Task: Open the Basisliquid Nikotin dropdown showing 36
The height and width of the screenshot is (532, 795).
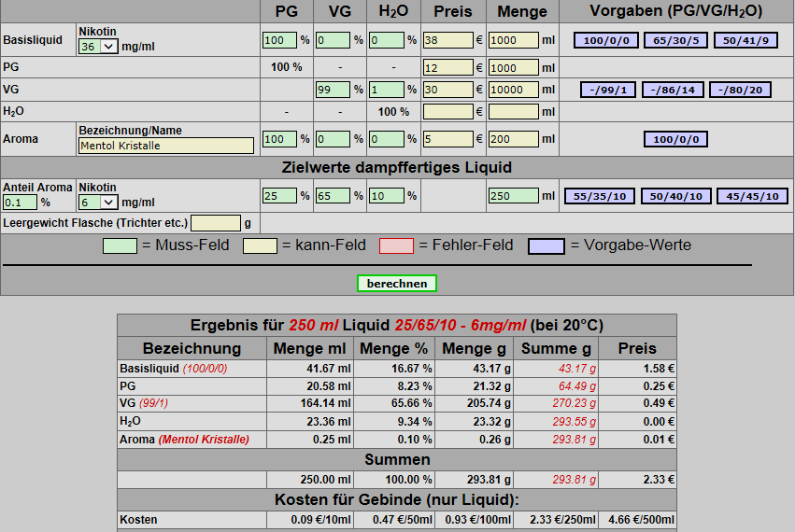Action: pyautogui.click(x=98, y=46)
